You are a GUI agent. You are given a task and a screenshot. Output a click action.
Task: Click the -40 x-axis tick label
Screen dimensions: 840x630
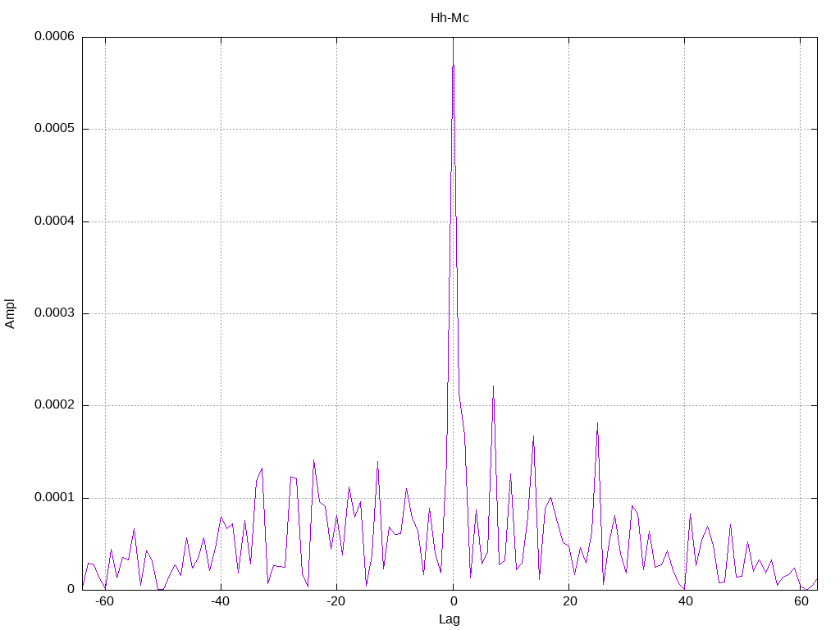(x=220, y=601)
